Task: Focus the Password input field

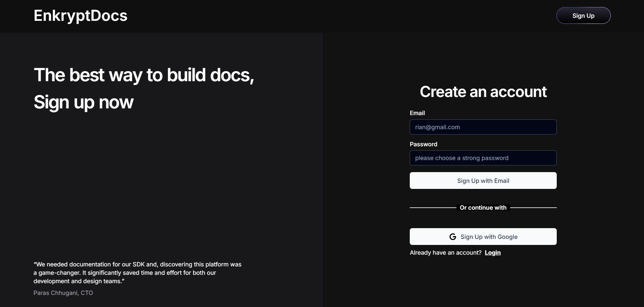Action: coord(483,158)
